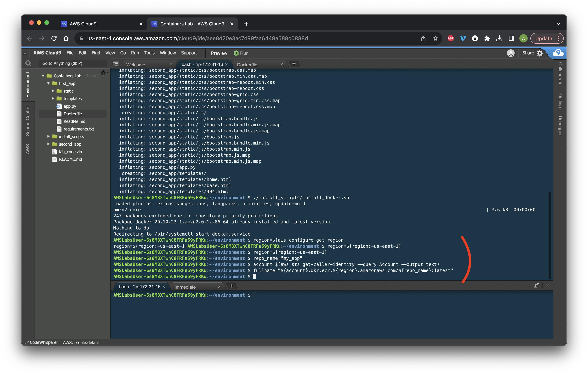Toggle the Outline right panel
Viewport: 588px width, 374px height.
point(560,100)
